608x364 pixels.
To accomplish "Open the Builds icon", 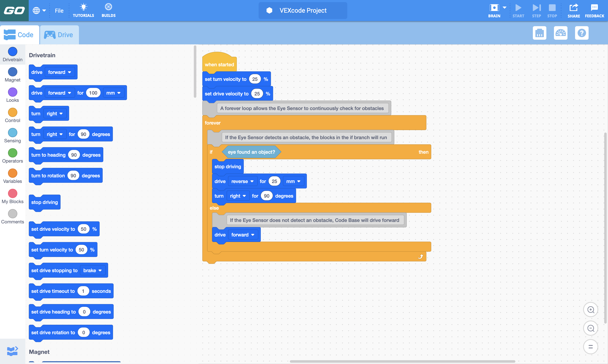I will (108, 7).
